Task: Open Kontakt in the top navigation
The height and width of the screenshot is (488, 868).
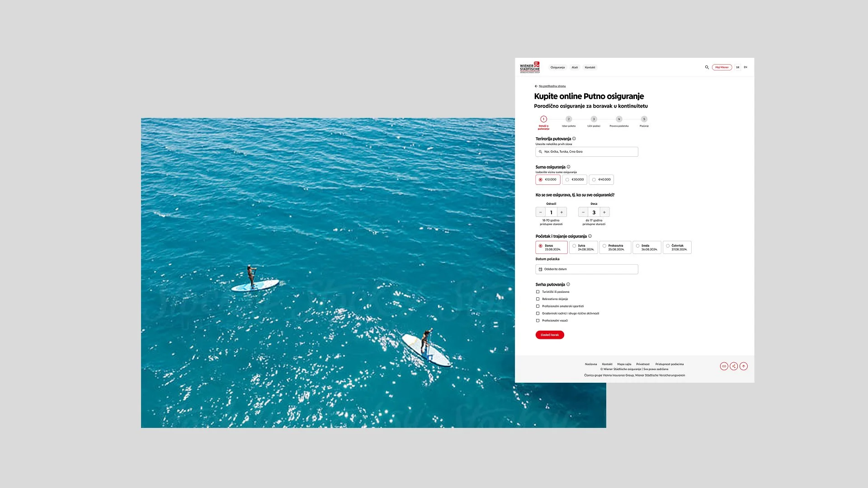Action: coord(590,67)
